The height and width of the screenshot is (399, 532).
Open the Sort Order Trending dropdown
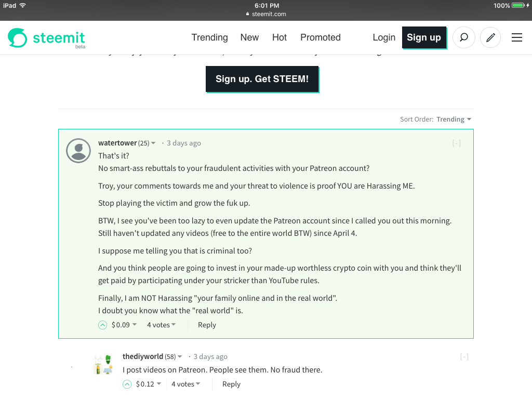tap(454, 119)
